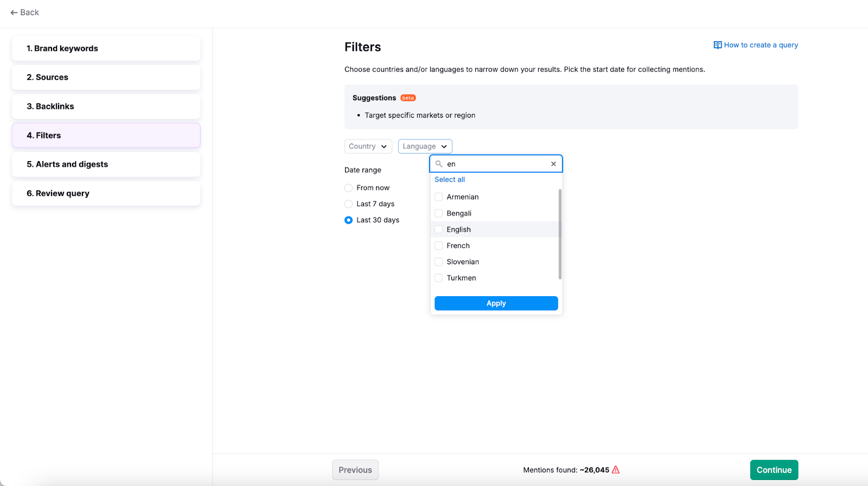Open the Alerts and digests step
This screenshot has width=868, height=486.
pyautogui.click(x=106, y=164)
